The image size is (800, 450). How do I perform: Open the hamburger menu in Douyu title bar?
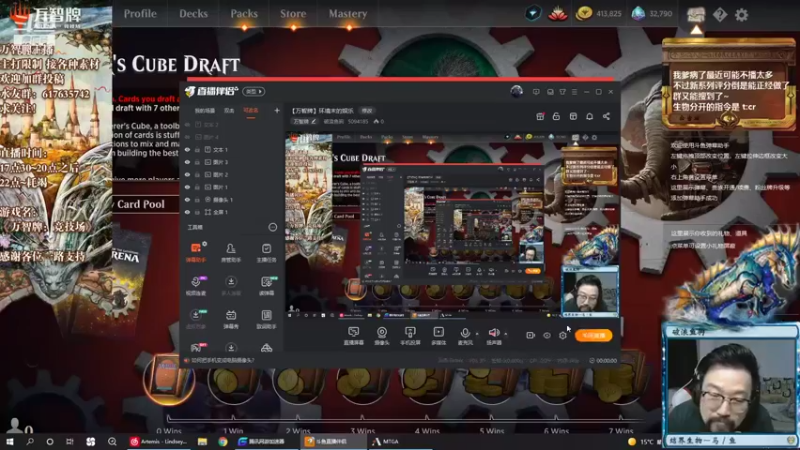pos(574,92)
